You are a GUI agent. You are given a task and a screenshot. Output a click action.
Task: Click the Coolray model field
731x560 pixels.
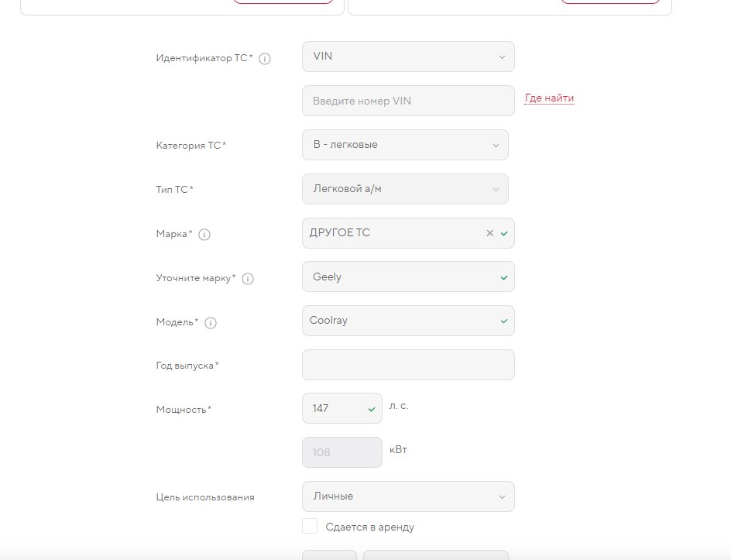coord(408,321)
